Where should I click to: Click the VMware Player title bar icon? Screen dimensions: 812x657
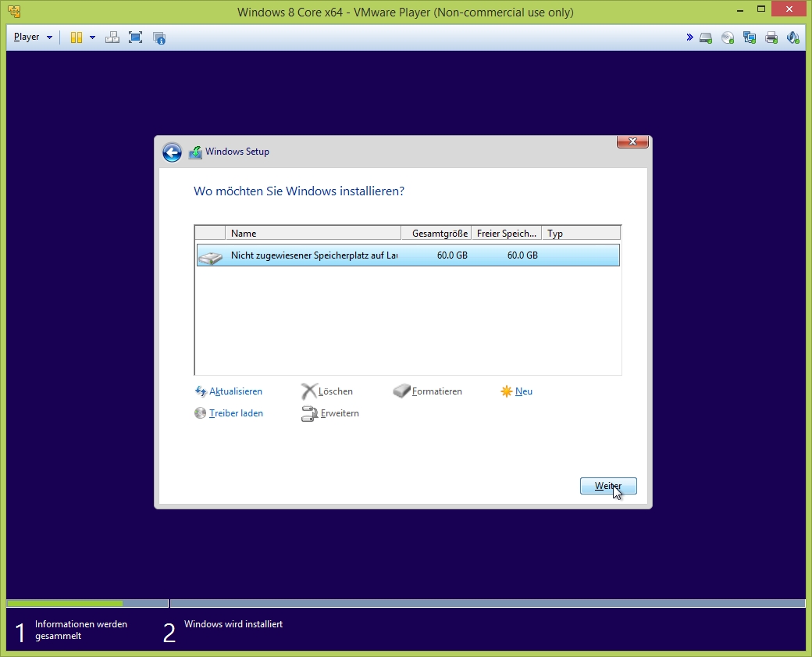click(x=14, y=12)
